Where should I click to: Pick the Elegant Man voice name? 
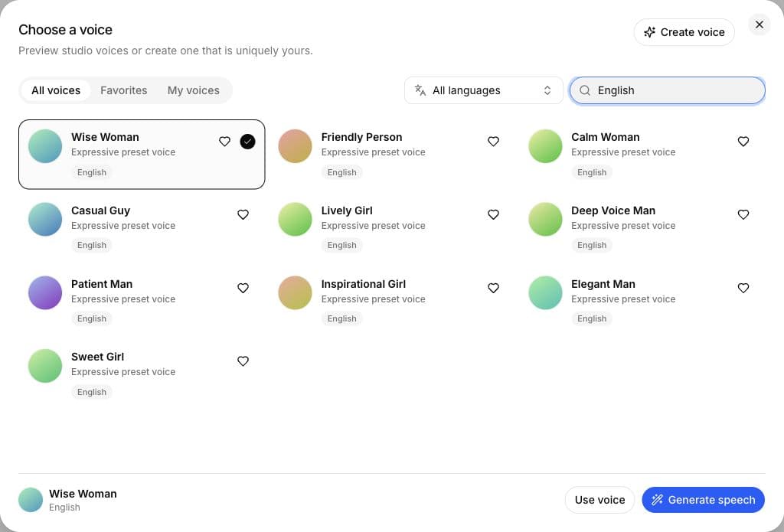click(603, 284)
